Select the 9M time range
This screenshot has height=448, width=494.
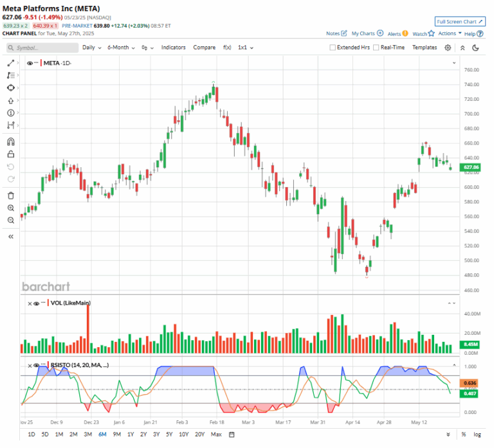(x=116, y=435)
